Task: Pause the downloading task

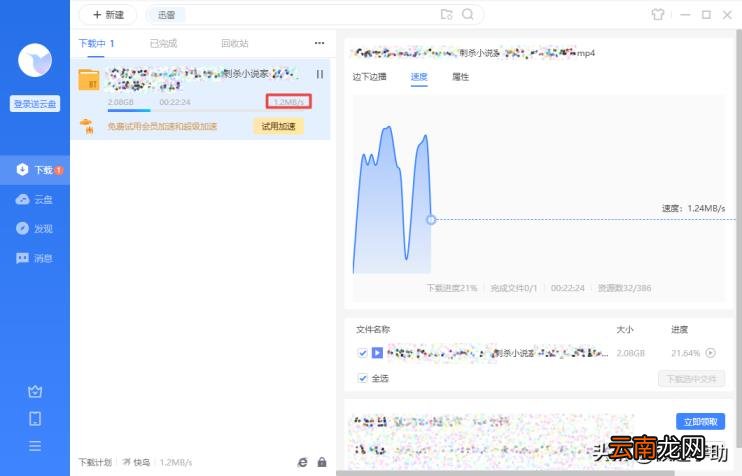Action: tap(320, 74)
